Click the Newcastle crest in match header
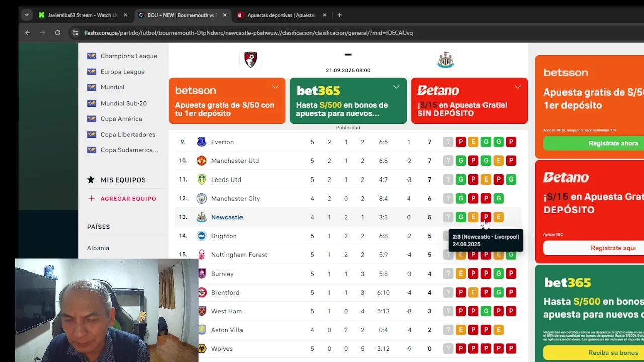 point(446,59)
